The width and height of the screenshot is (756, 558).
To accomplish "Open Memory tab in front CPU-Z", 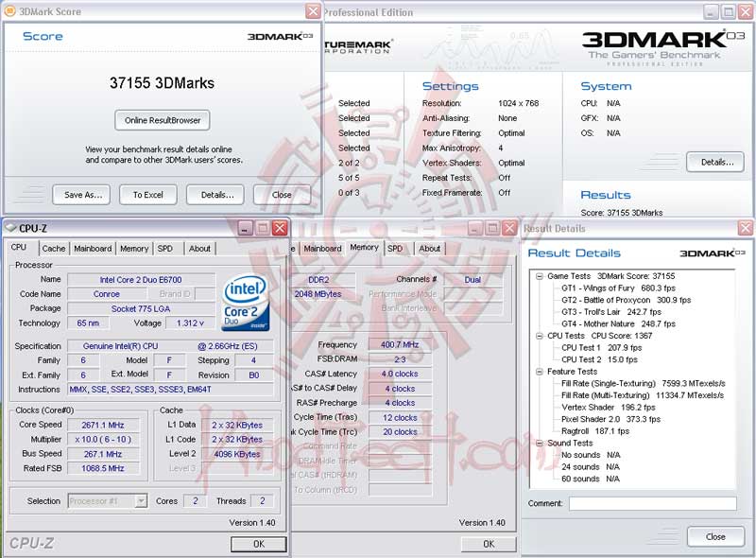I will [x=134, y=248].
